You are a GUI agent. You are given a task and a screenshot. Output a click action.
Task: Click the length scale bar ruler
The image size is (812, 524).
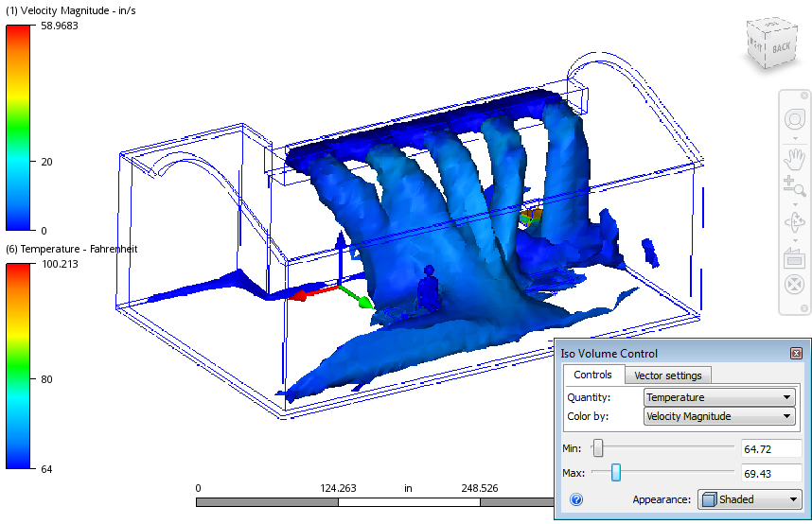[375, 501]
